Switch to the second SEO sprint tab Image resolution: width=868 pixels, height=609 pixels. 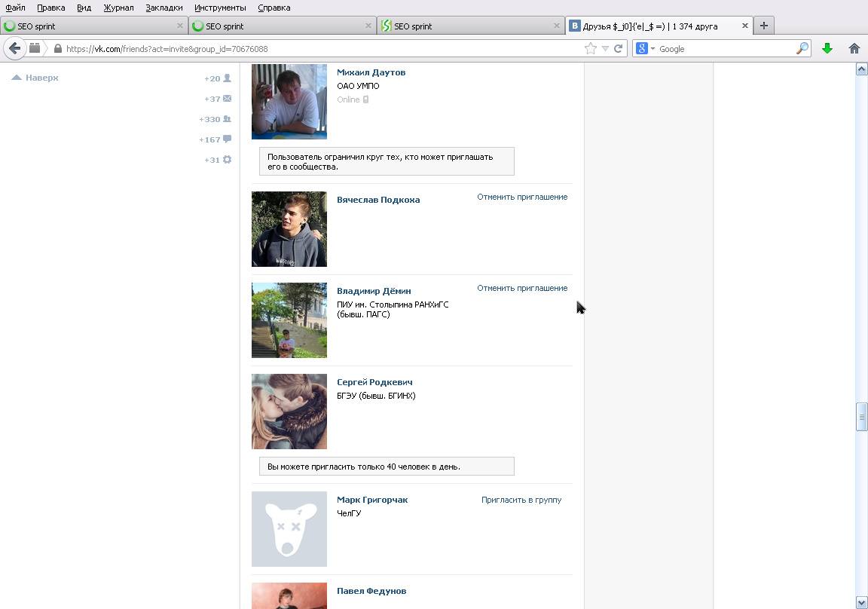pyautogui.click(x=282, y=26)
